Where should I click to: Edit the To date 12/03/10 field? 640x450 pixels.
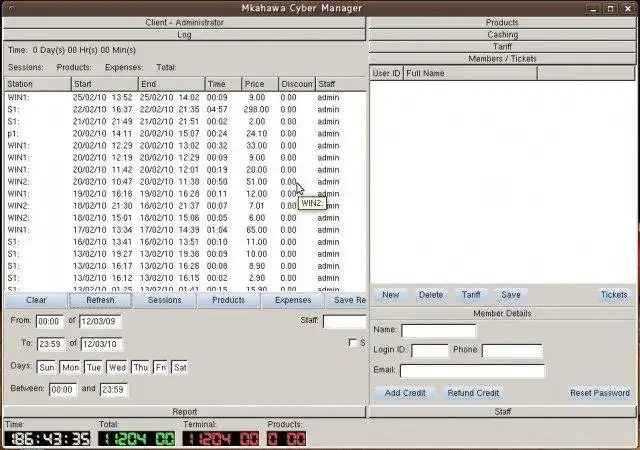(102, 344)
